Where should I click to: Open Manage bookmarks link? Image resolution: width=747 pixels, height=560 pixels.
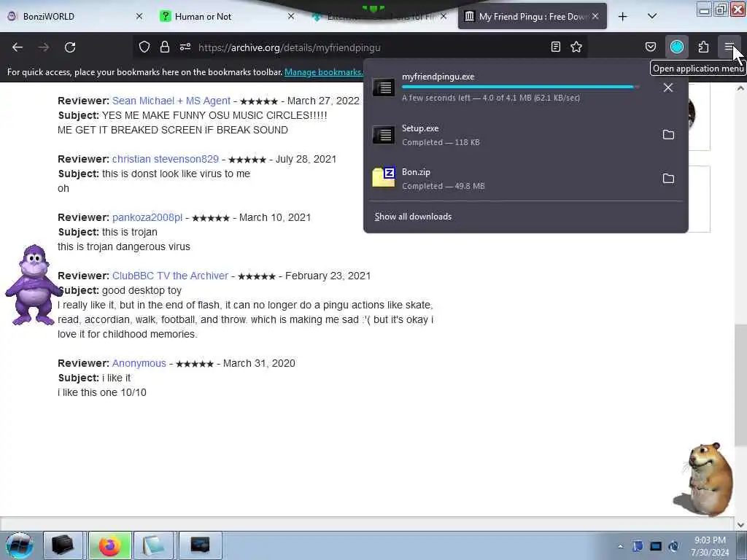pyautogui.click(x=323, y=72)
